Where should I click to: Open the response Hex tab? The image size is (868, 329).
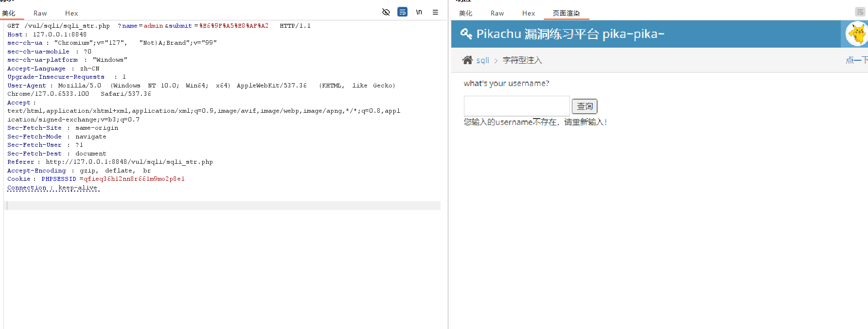point(529,13)
